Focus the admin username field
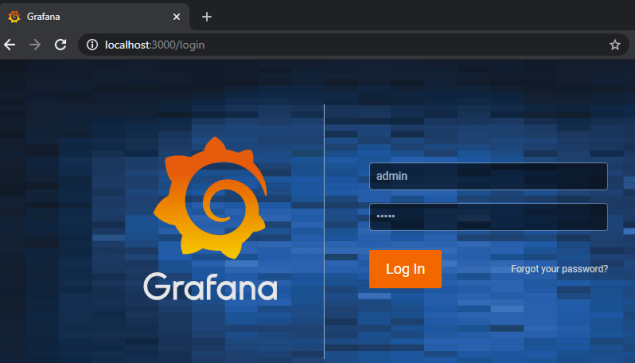 [x=488, y=176]
